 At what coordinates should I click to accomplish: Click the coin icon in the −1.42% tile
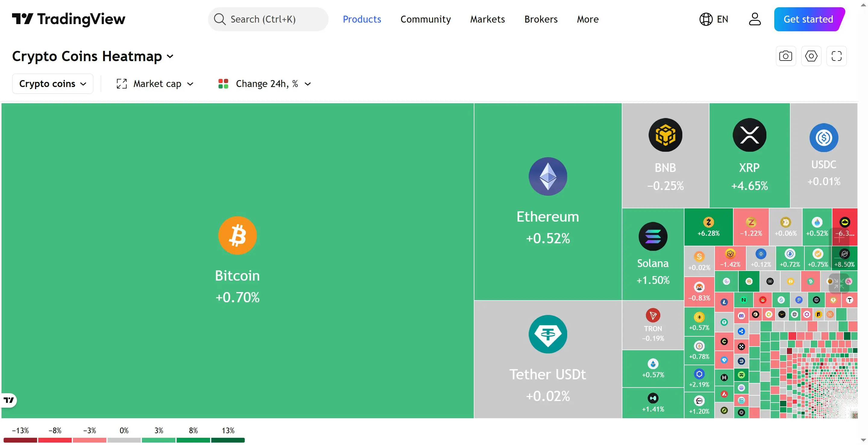tap(730, 254)
